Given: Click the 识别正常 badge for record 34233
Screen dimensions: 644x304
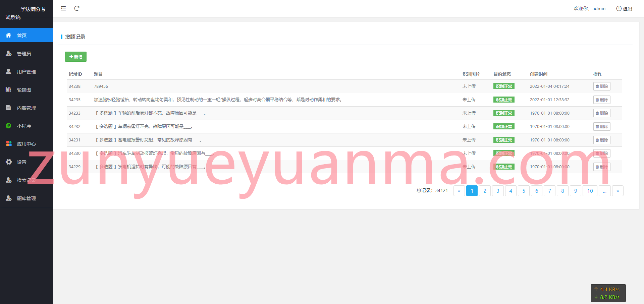Looking at the screenshot, I should (x=504, y=113).
